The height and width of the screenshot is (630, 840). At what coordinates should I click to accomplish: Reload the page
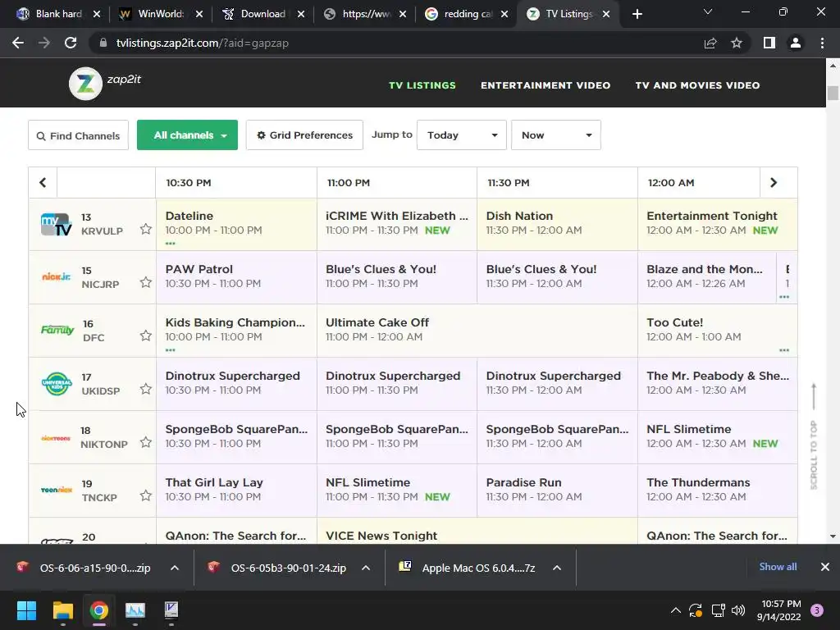pyautogui.click(x=71, y=43)
